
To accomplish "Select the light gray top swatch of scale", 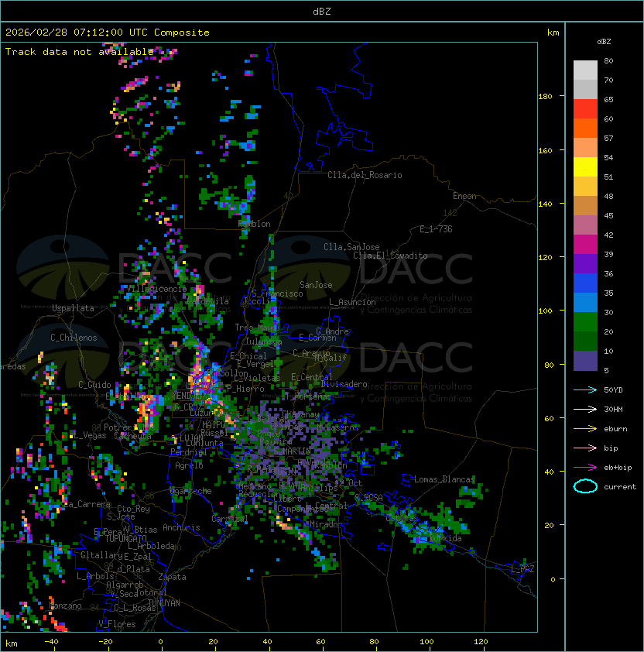I will tap(585, 70).
